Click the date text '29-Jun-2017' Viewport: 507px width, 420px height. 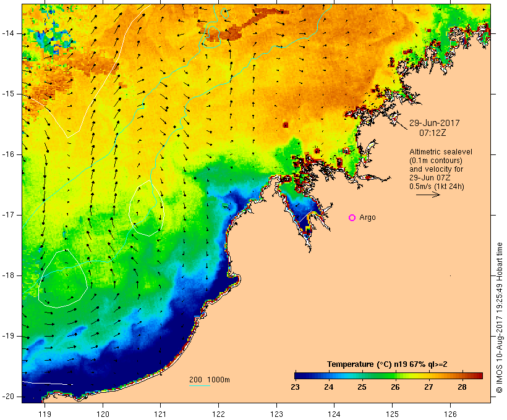pos(434,123)
